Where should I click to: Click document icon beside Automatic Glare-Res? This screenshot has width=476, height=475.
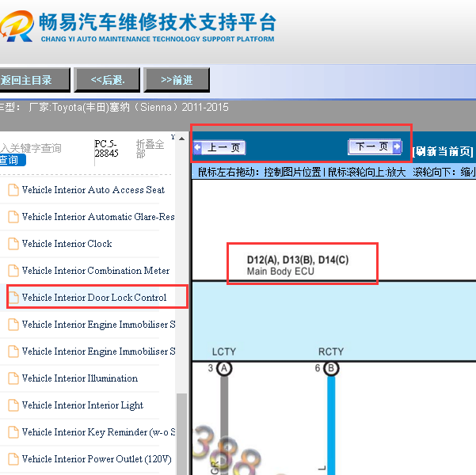click(x=13, y=217)
